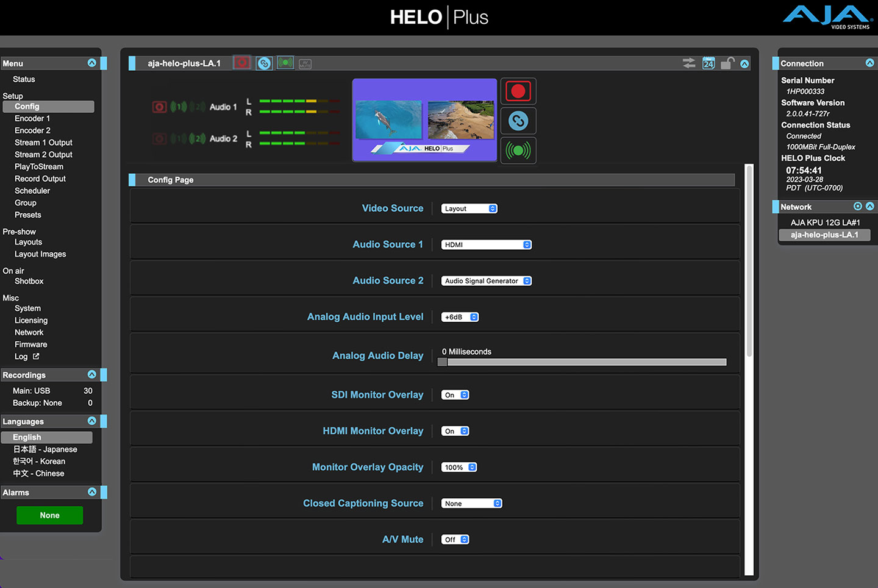The width and height of the screenshot is (878, 588).
Task: Open the Group menu item
Action: (26, 203)
